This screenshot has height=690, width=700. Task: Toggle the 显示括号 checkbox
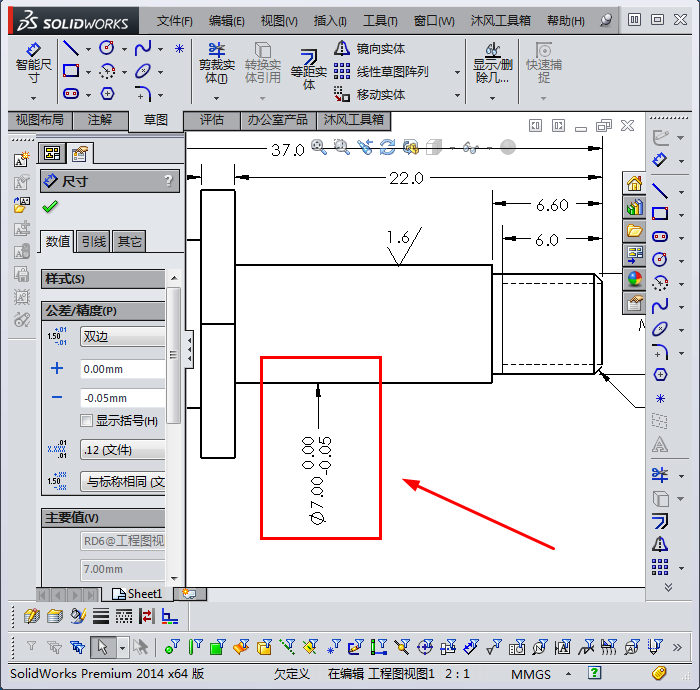pos(87,421)
